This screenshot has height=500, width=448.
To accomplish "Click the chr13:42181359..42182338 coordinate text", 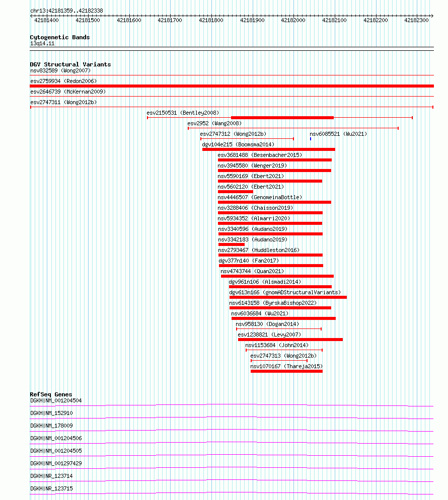I will (x=66, y=11).
